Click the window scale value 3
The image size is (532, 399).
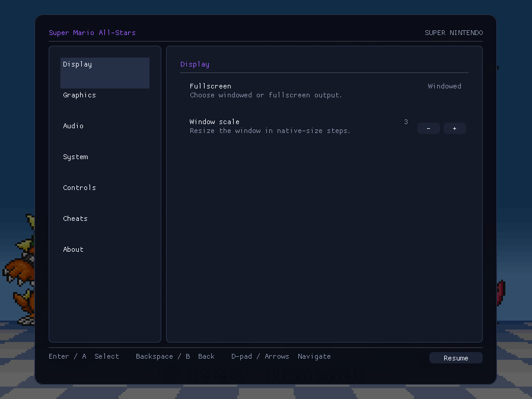pyautogui.click(x=406, y=122)
